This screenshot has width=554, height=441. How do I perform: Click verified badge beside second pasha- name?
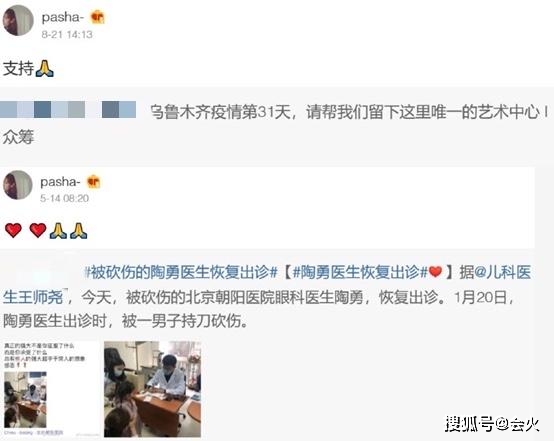click(x=94, y=182)
